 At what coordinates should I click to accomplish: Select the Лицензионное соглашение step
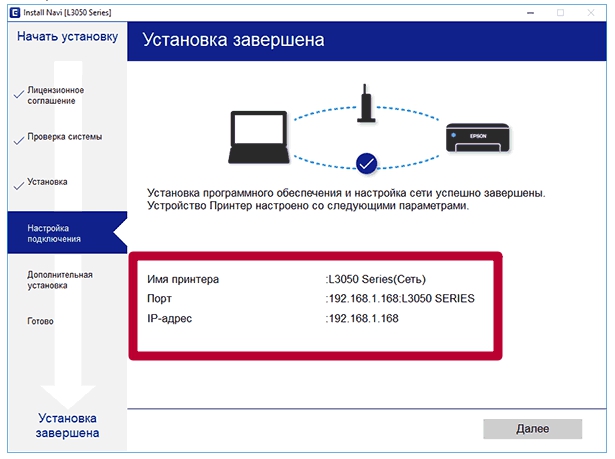(55, 95)
